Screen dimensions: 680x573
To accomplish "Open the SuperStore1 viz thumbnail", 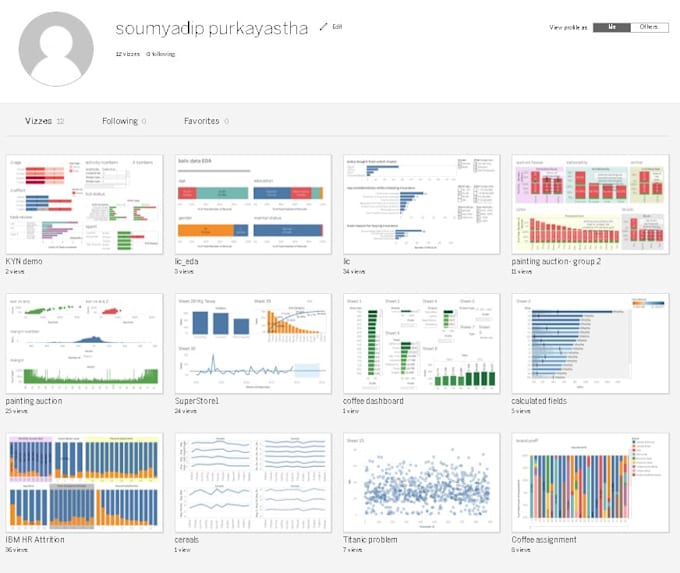I will 253,344.
